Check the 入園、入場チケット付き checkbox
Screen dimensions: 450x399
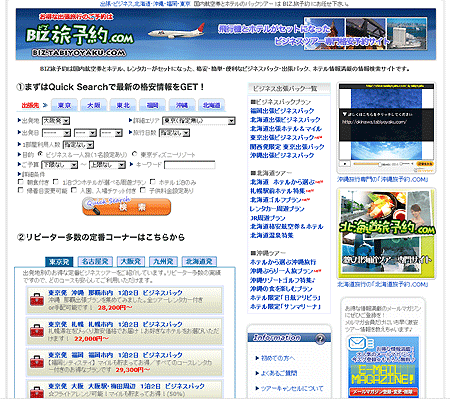74,190
